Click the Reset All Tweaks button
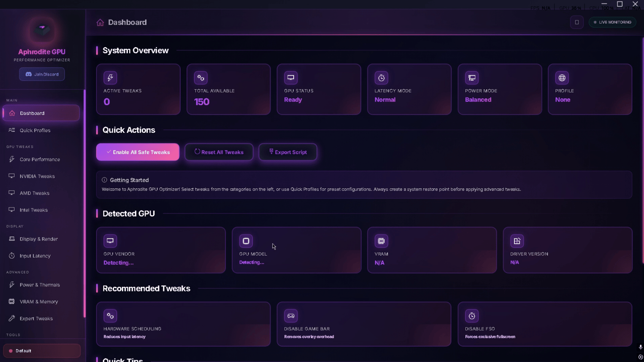This screenshot has height=362, width=644. (x=219, y=152)
